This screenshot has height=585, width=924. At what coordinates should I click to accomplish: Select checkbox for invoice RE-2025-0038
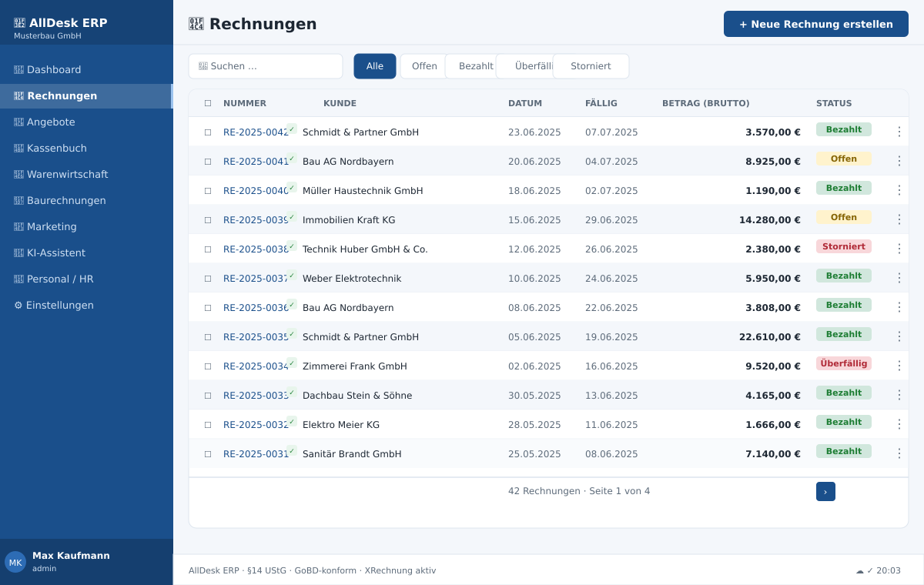tap(208, 249)
